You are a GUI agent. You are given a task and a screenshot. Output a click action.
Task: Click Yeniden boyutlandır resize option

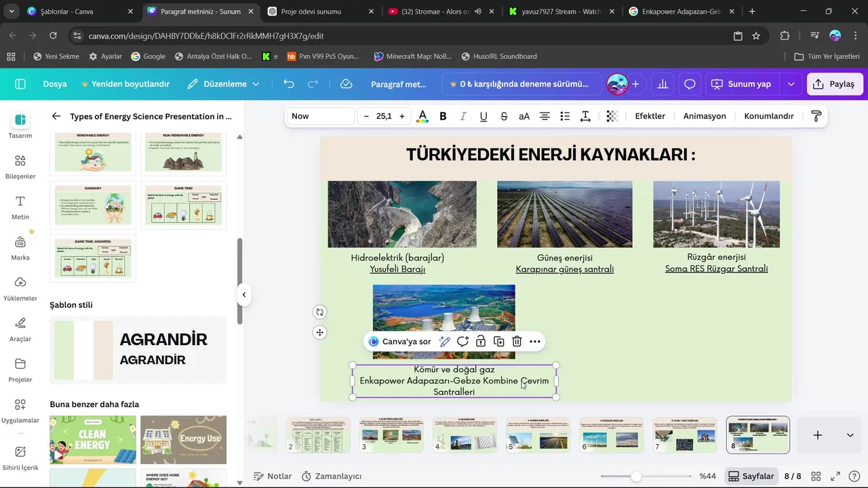125,84
